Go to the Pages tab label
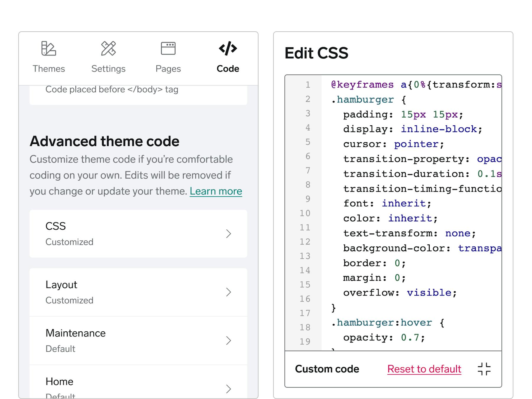Viewport: 532px width, 399px height. point(168,69)
